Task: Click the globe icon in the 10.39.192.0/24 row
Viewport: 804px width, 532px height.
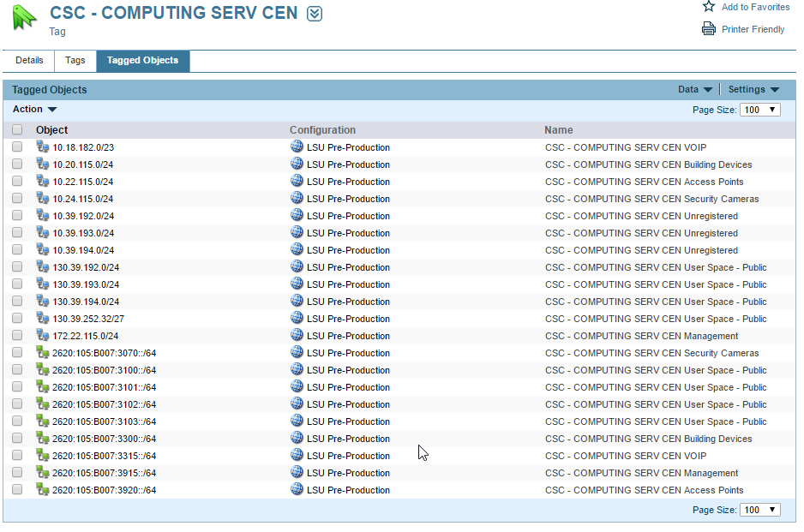Action: pyautogui.click(x=297, y=215)
